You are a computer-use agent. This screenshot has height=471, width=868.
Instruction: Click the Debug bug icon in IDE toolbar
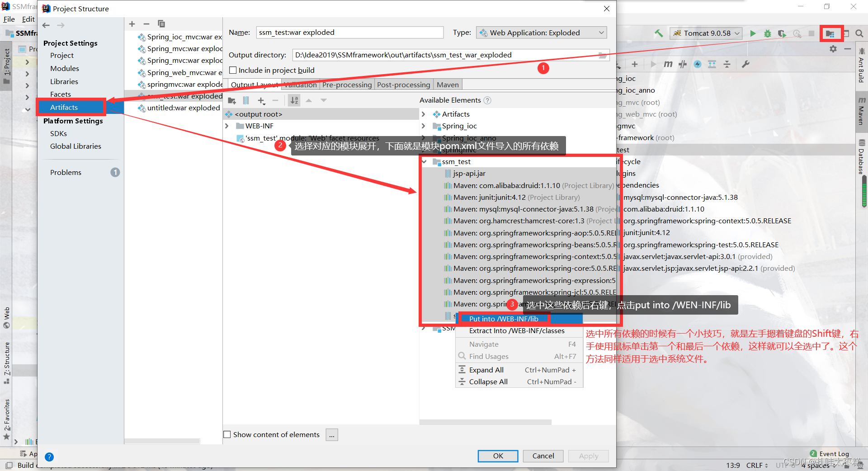pyautogui.click(x=767, y=33)
